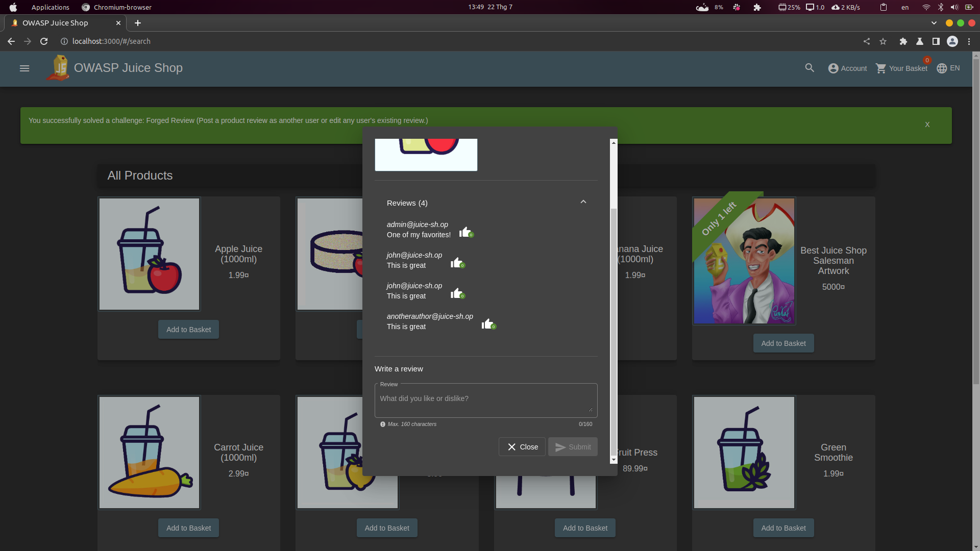
Task: Click the dialog scrollbar up arrow
Action: [614, 143]
